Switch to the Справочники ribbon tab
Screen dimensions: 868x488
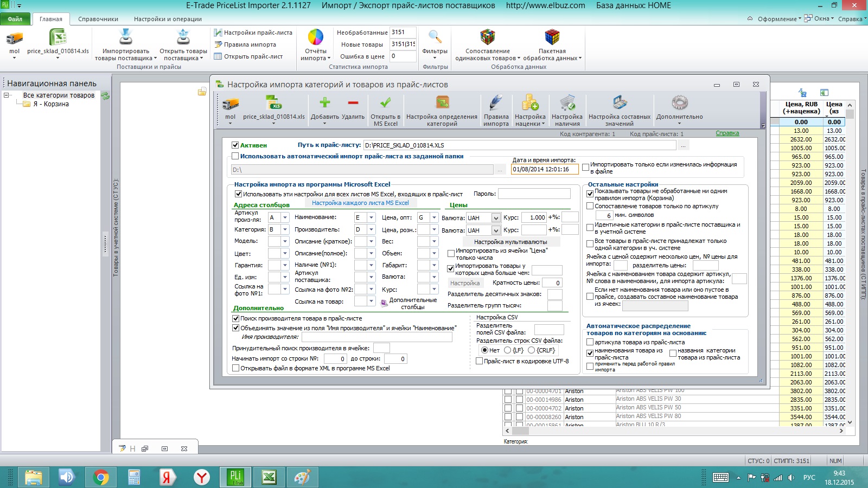coord(98,19)
